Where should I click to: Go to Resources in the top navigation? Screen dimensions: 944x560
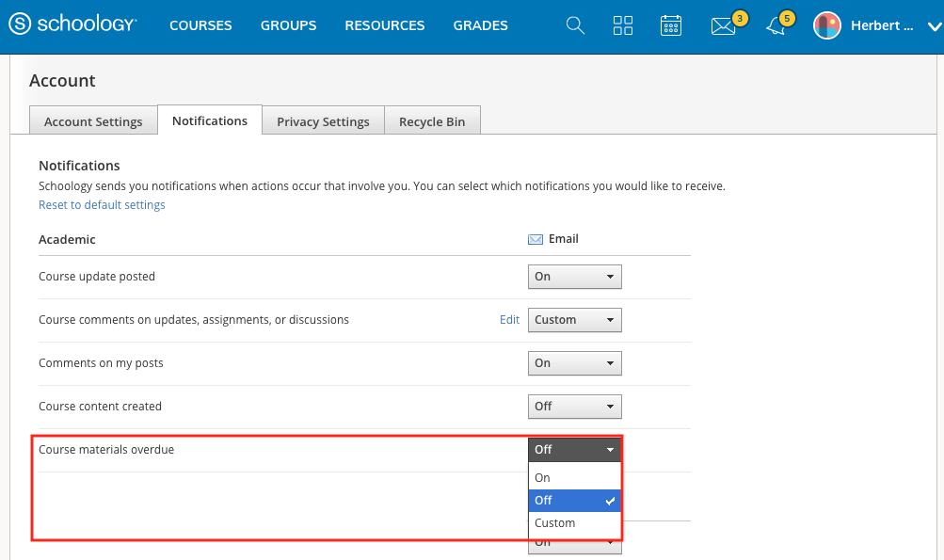[384, 25]
